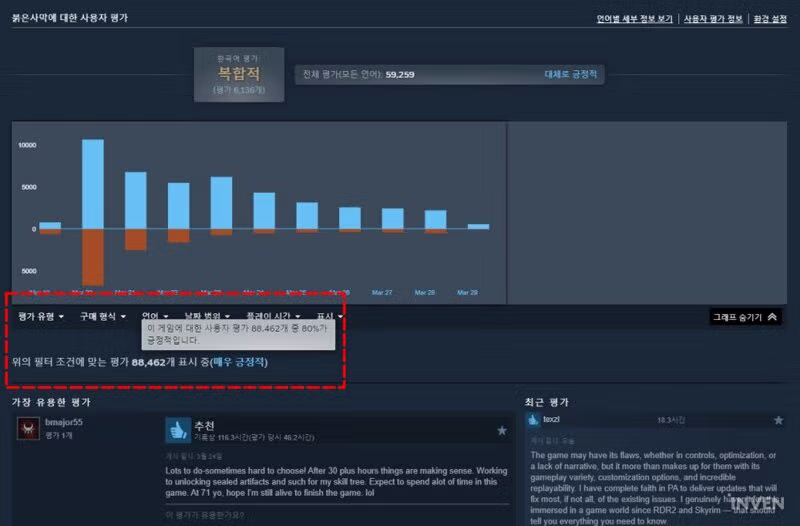This screenshot has width=800, height=526.
Task: Click the thumbs-up recommended icon
Action: coord(178,429)
